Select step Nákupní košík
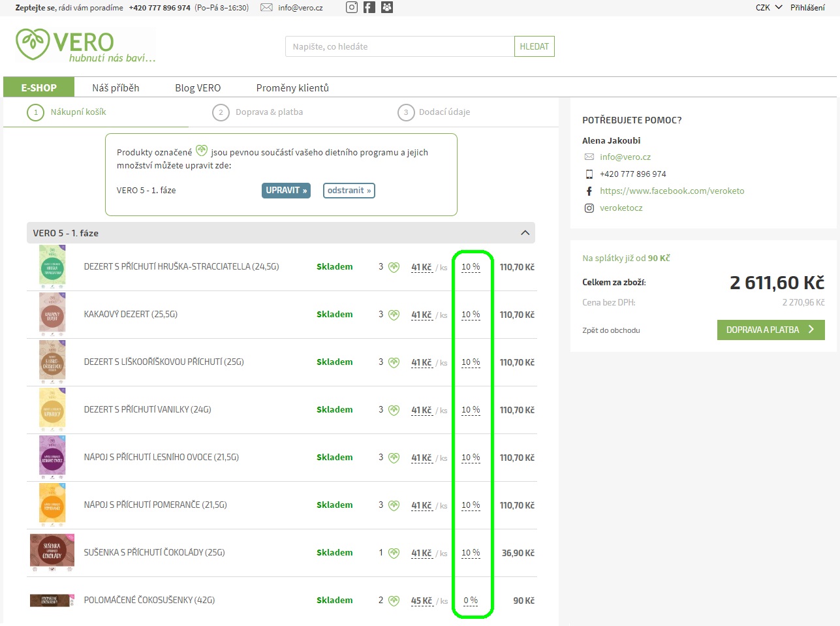 tap(67, 112)
